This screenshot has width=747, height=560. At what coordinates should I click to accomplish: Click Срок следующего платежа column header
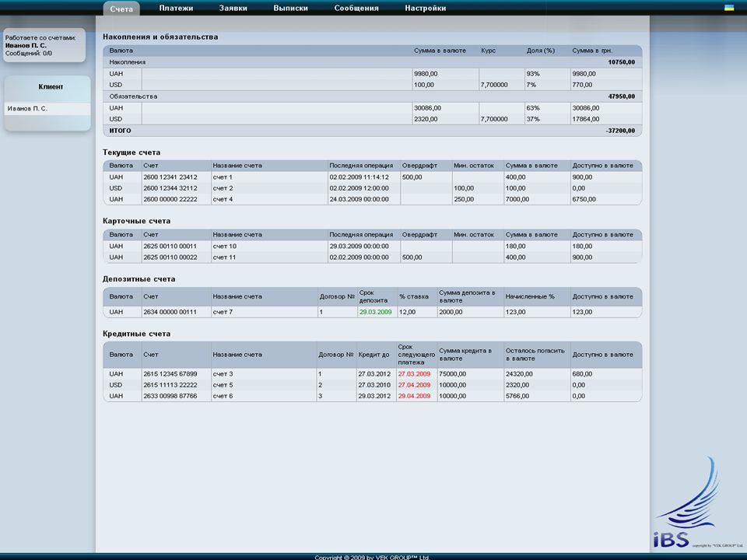[416, 355]
